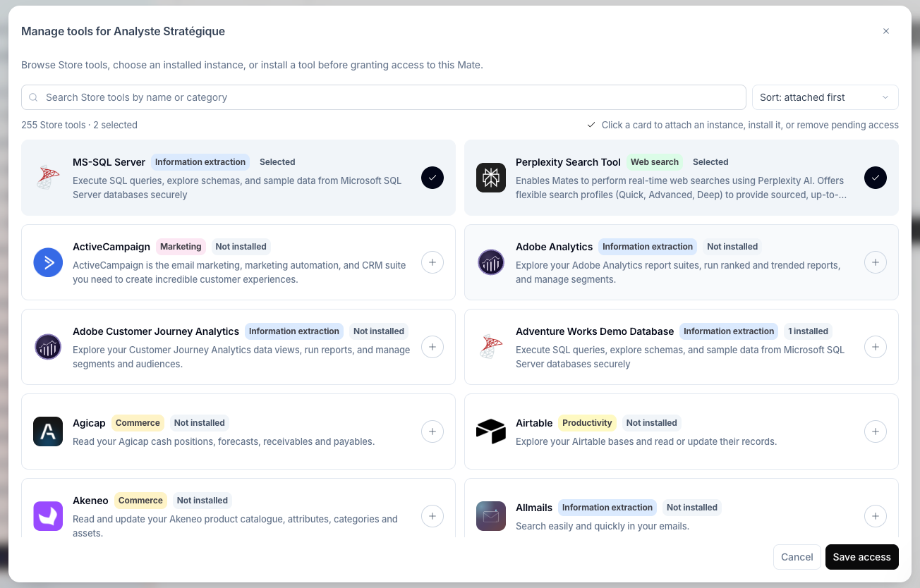Click the Airtable box icon

pyautogui.click(x=491, y=431)
